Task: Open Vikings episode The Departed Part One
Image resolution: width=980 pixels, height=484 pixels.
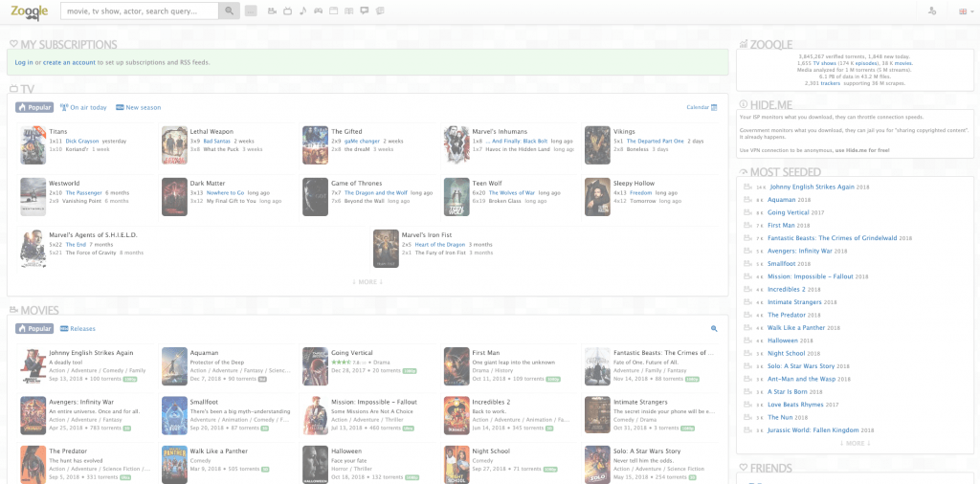Action: [657, 142]
